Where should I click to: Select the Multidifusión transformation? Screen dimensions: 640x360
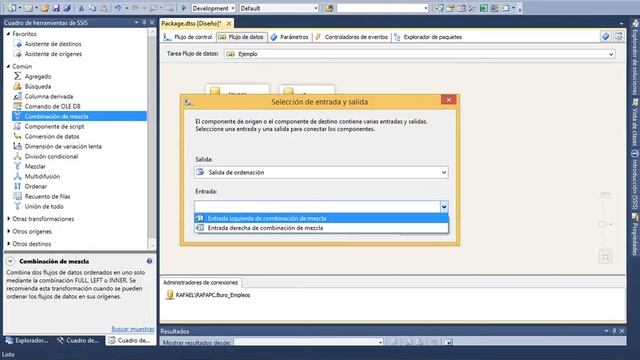click(x=42, y=176)
